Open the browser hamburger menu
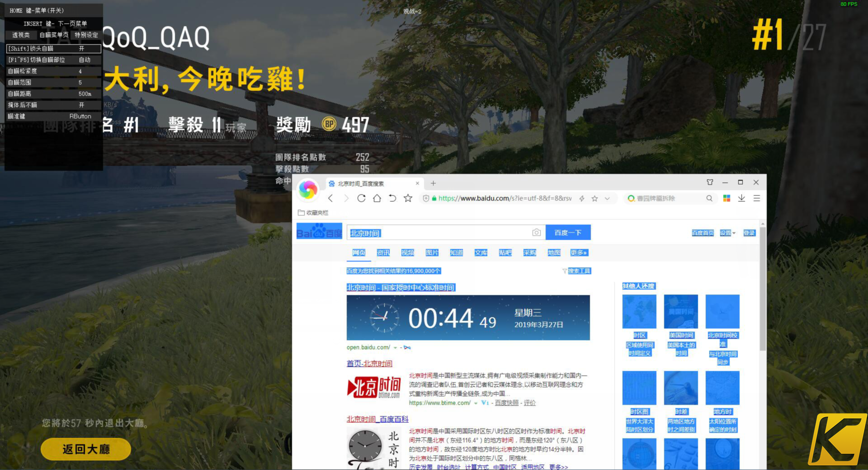This screenshot has height=470, width=868. [x=757, y=198]
